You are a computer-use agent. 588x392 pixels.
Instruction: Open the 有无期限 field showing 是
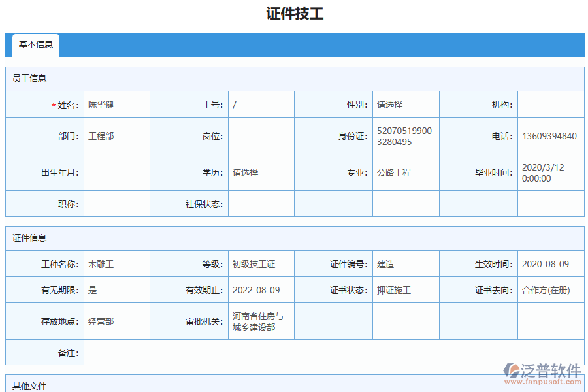tap(116, 290)
